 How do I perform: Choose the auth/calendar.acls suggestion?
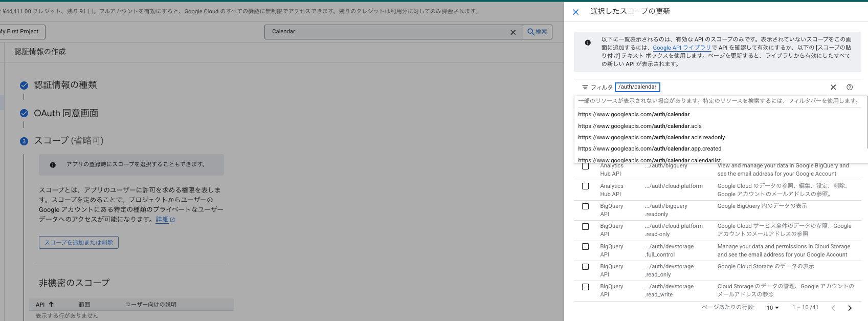[640, 126]
